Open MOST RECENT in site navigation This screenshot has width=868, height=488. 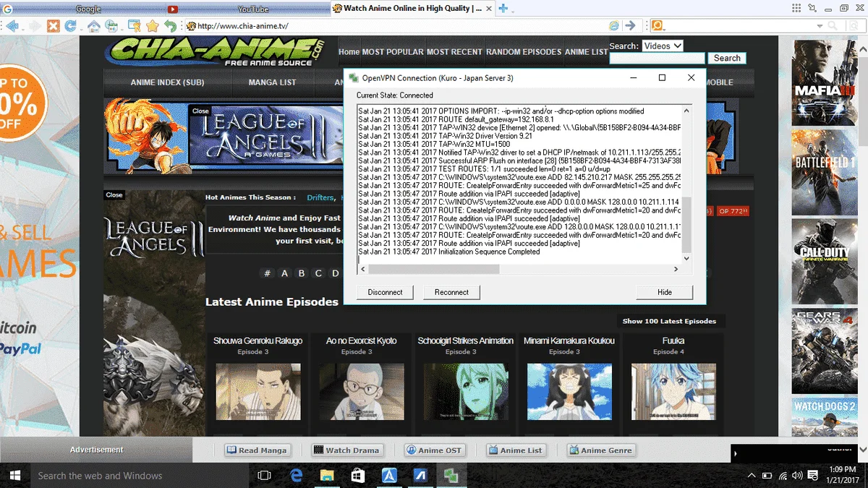(x=454, y=52)
